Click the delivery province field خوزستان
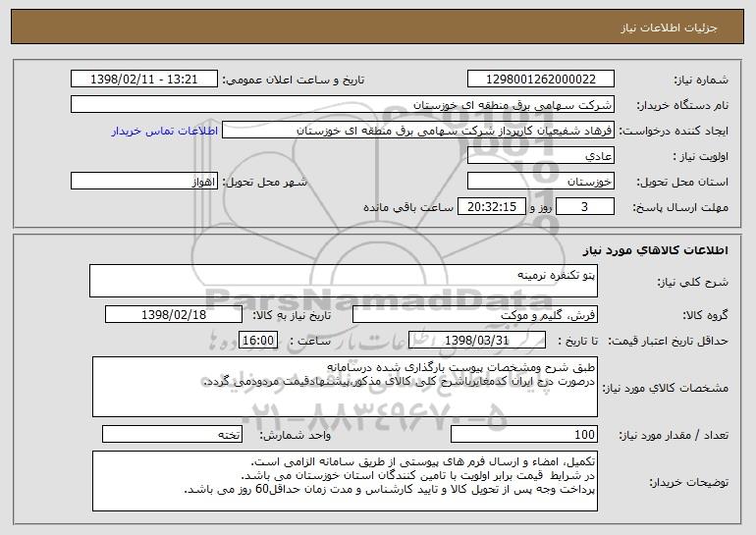The height and width of the screenshot is (535, 756). [541, 182]
